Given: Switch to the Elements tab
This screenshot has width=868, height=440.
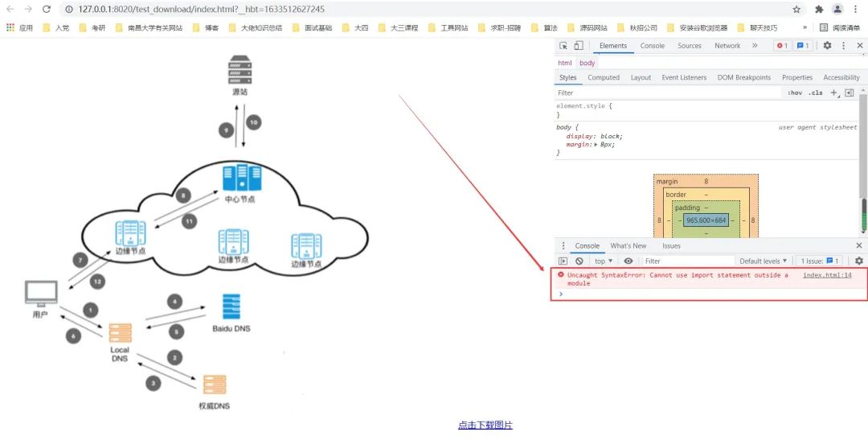Looking at the screenshot, I should click(x=612, y=46).
